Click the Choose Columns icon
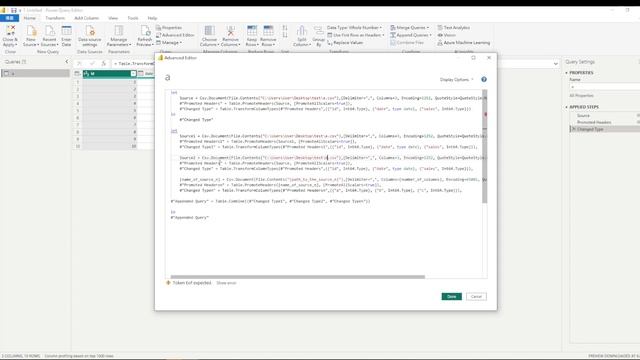 209,36
